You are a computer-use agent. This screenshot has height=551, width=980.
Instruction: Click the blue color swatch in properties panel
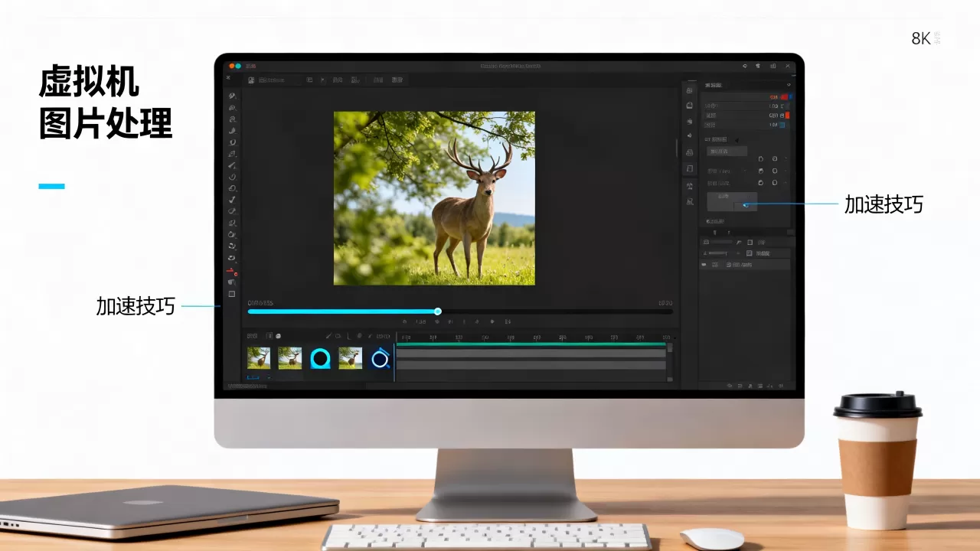[782, 124]
